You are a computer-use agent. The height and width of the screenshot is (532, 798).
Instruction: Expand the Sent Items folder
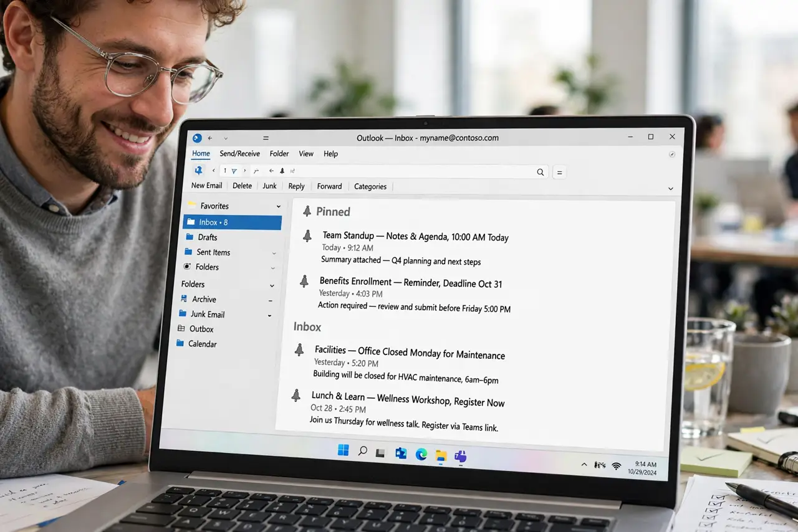pos(274,253)
